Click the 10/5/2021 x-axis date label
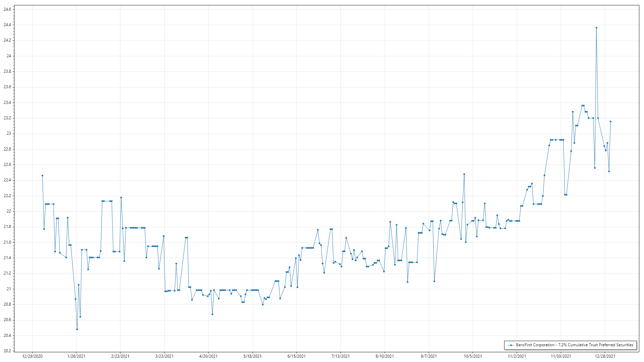Image resolution: width=644 pixels, height=362 pixels. click(473, 356)
